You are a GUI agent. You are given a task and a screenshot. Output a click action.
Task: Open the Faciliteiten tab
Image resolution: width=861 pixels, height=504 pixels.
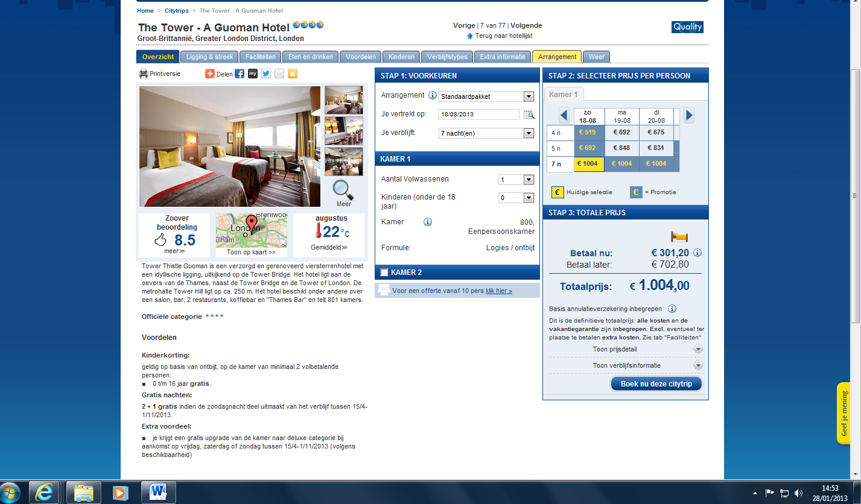click(x=261, y=57)
